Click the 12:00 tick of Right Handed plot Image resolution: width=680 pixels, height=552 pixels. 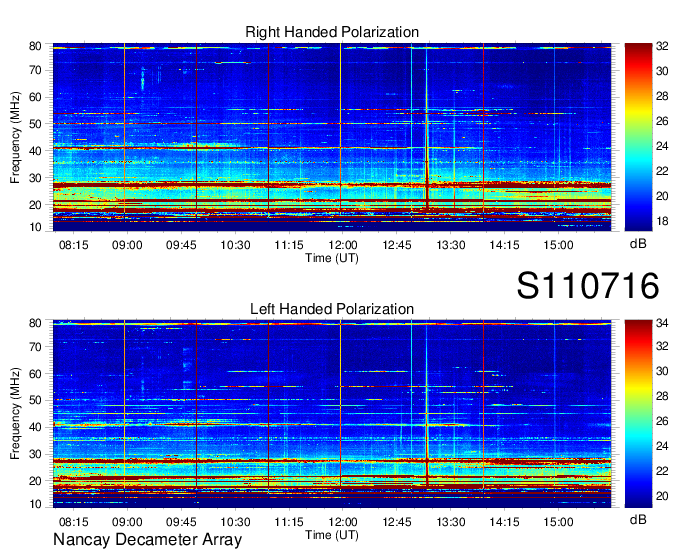(x=343, y=245)
